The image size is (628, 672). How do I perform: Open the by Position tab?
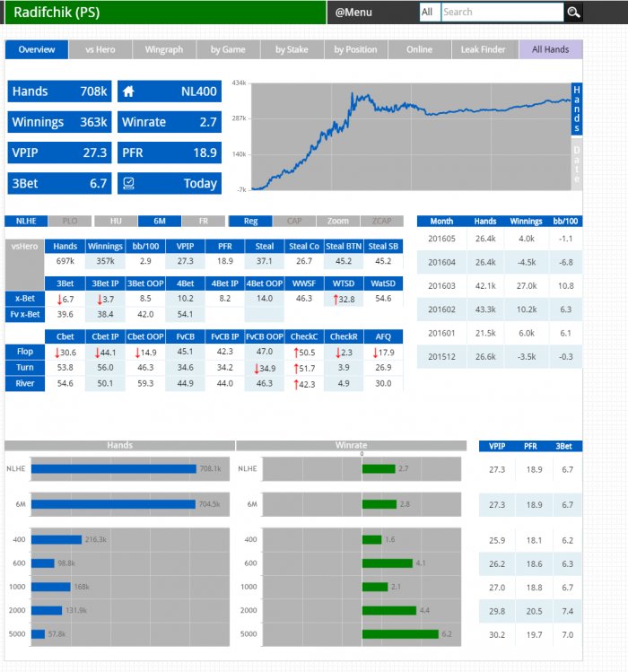pos(356,49)
